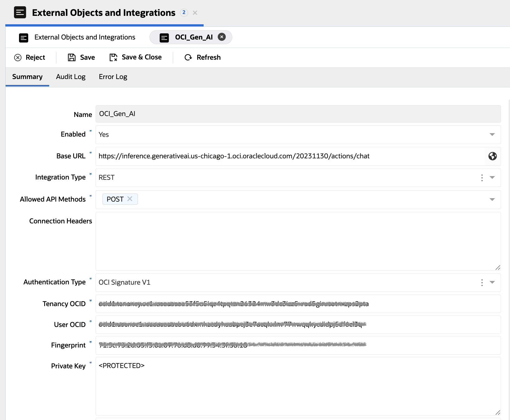510x420 pixels.
Task: Click the Connection Headers text area
Action: coord(298,241)
